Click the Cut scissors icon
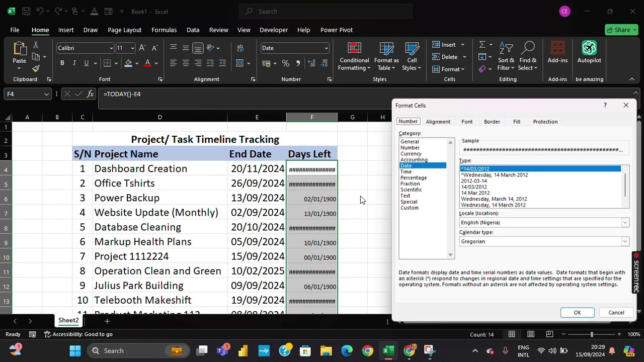Image resolution: width=644 pixels, height=362 pixels. point(36,45)
